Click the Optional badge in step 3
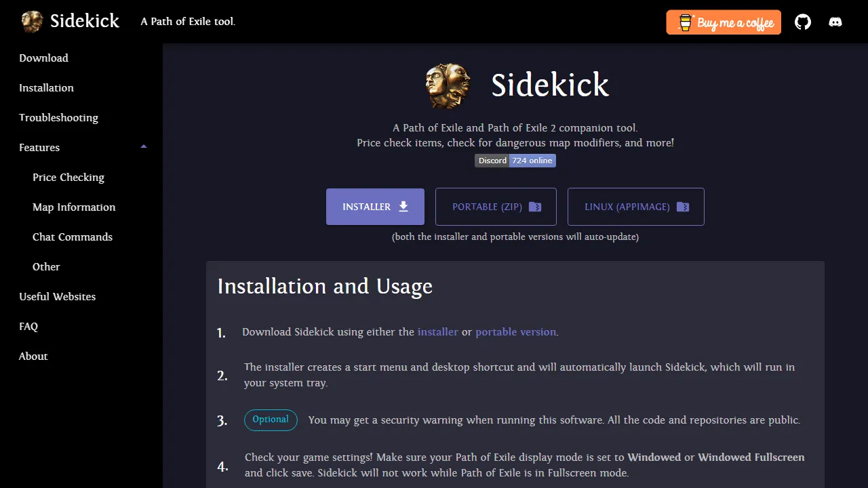Viewport: 868px width, 488px height. pyautogui.click(x=271, y=420)
